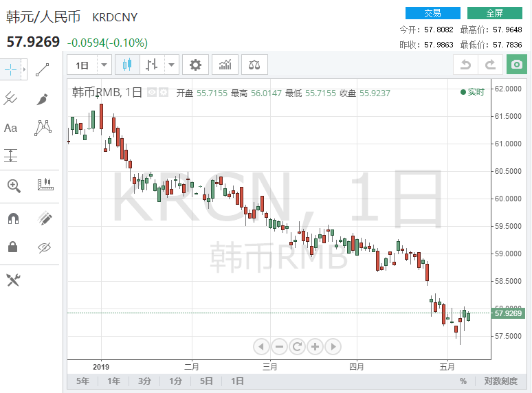Image resolution: width=532 pixels, height=393 pixels.
Task: Open compare symbols scales icon
Action: [x=254, y=65]
